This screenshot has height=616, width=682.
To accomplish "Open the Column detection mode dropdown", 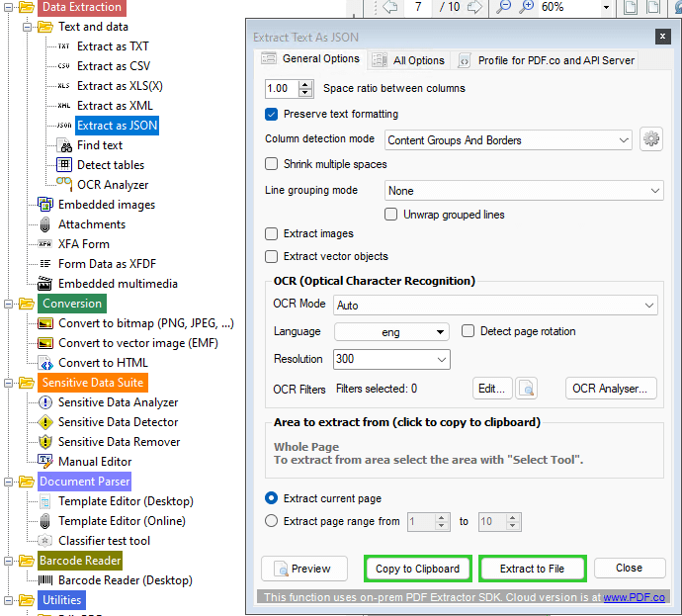I will pos(508,140).
